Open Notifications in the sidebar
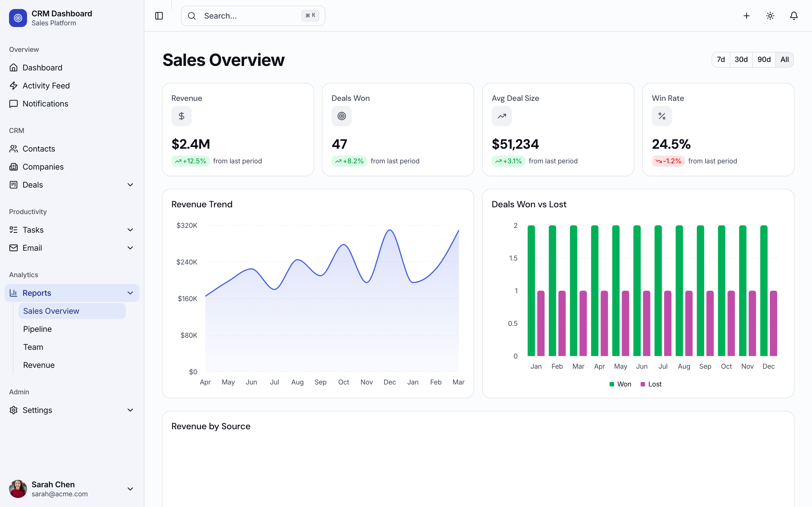Image resolution: width=812 pixels, height=507 pixels. [45, 104]
